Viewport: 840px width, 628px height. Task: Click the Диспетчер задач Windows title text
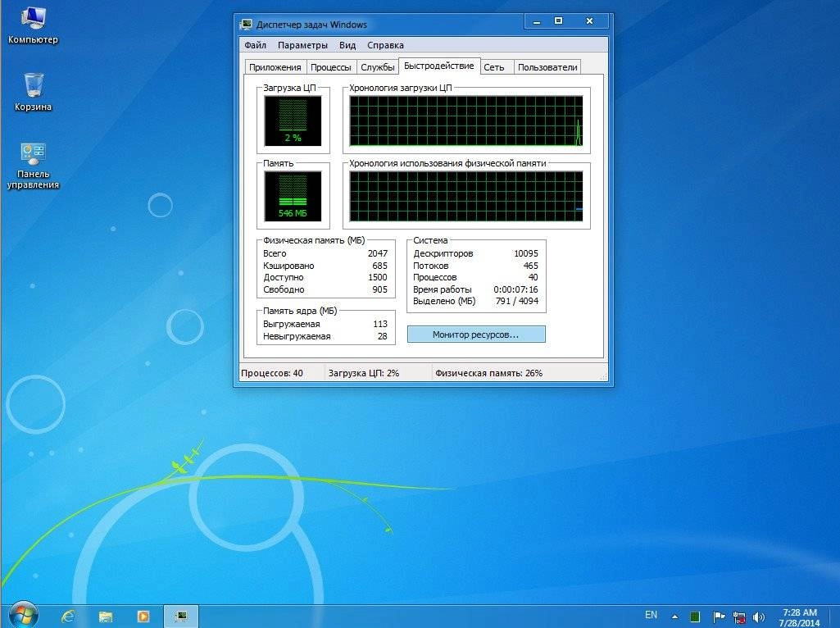tap(311, 25)
